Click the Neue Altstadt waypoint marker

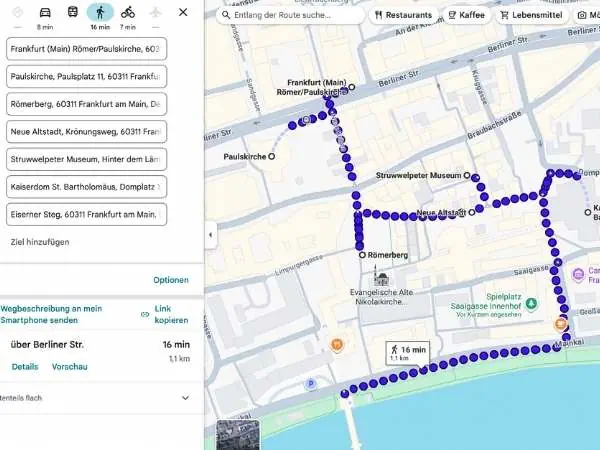point(472,212)
